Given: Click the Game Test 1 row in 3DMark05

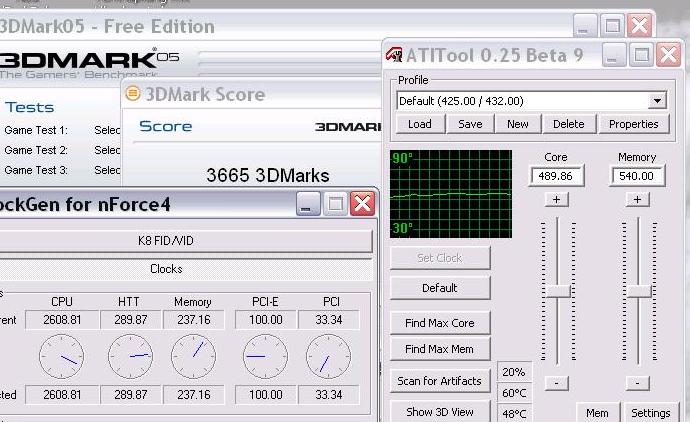Looking at the screenshot, I should click(62, 130).
